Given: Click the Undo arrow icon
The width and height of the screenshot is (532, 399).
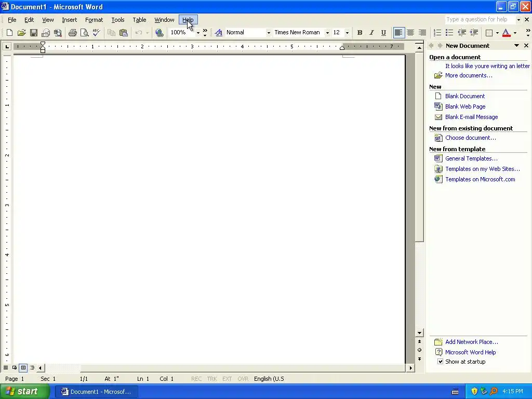Looking at the screenshot, I should pyautogui.click(x=138, y=33).
